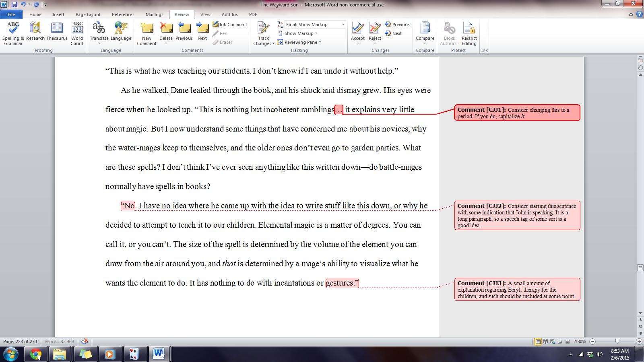Open Spelling & Grammar check
Screen dimensions: 644x362
[13, 33]
